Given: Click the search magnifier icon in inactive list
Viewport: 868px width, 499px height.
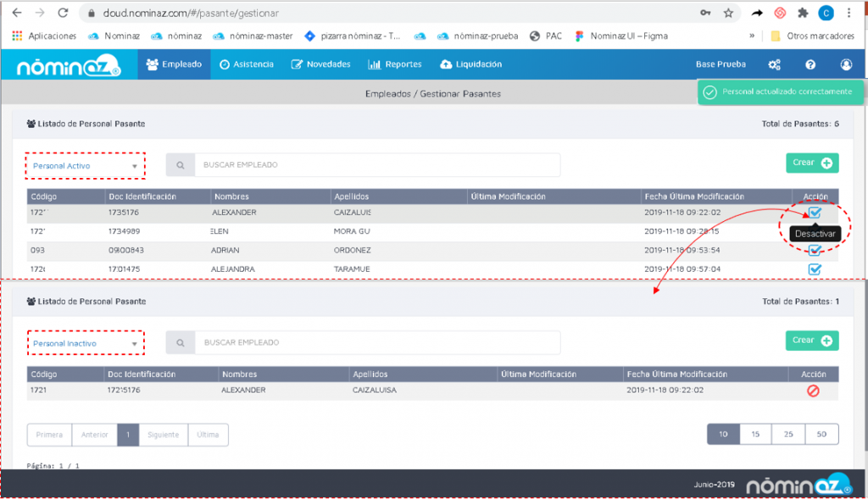Looking at the screenshot, I should [181, 342].
